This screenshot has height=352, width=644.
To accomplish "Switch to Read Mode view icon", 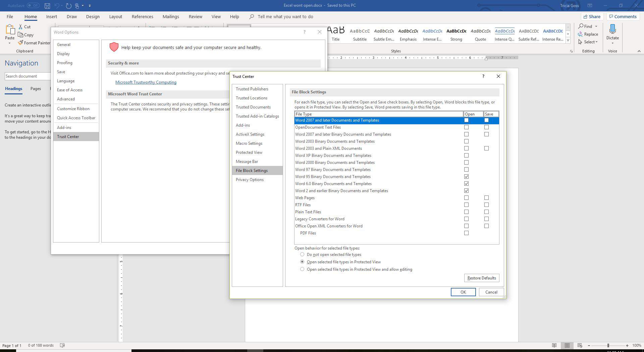I will [554, 345].
